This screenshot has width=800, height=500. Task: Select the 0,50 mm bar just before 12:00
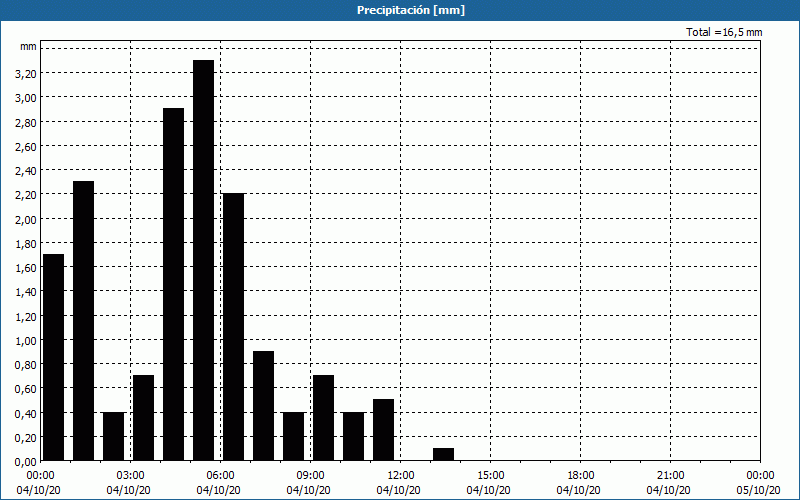click(384, 430)
